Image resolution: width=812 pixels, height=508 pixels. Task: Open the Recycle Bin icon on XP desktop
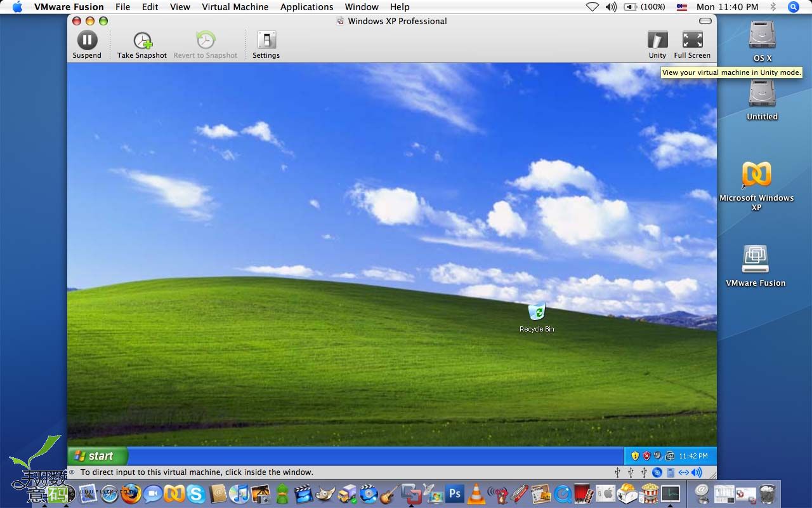[x=537, y=317]
